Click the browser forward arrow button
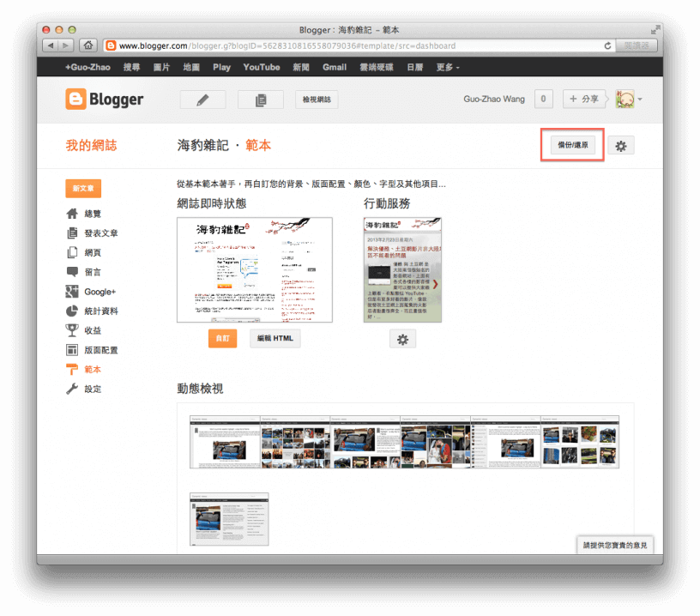 (66, 45)
